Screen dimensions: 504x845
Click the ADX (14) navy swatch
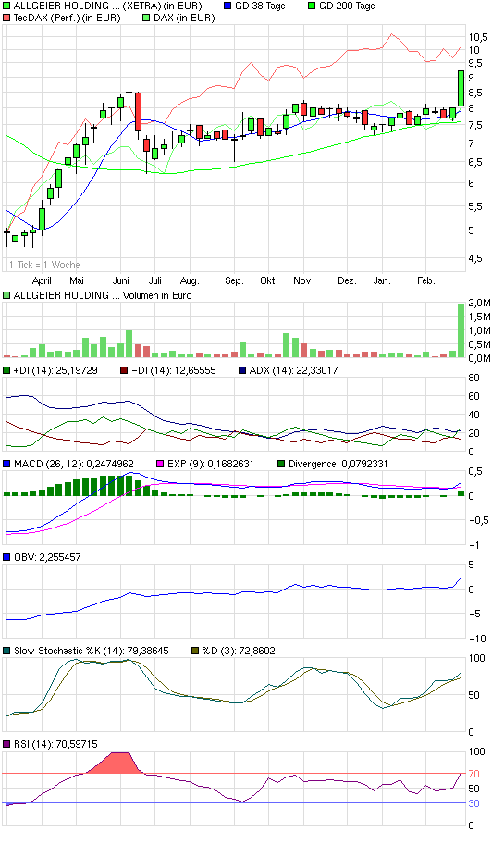pyautogui.click(x=241, y=370)
